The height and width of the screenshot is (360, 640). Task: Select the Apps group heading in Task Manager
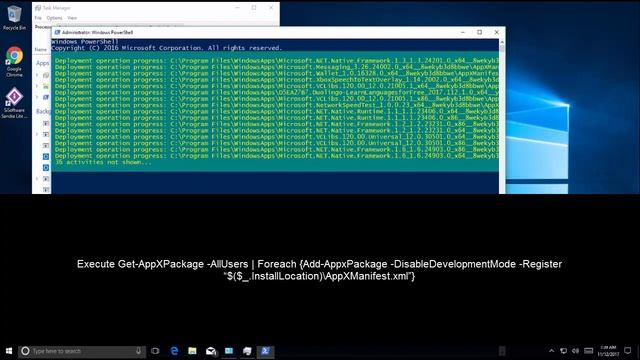pos(42,63)
